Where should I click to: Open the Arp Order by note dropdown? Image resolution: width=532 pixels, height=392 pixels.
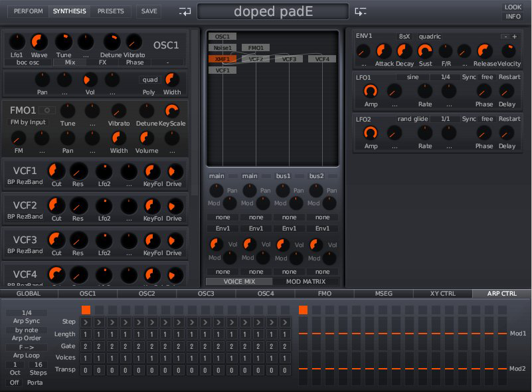(27, 330)
